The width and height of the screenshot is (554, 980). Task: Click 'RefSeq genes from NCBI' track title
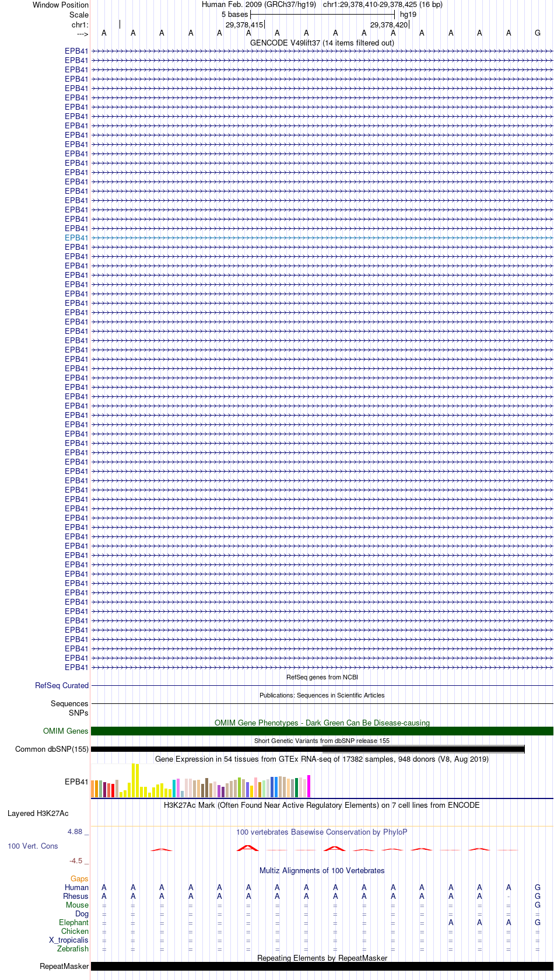(322, 677)
